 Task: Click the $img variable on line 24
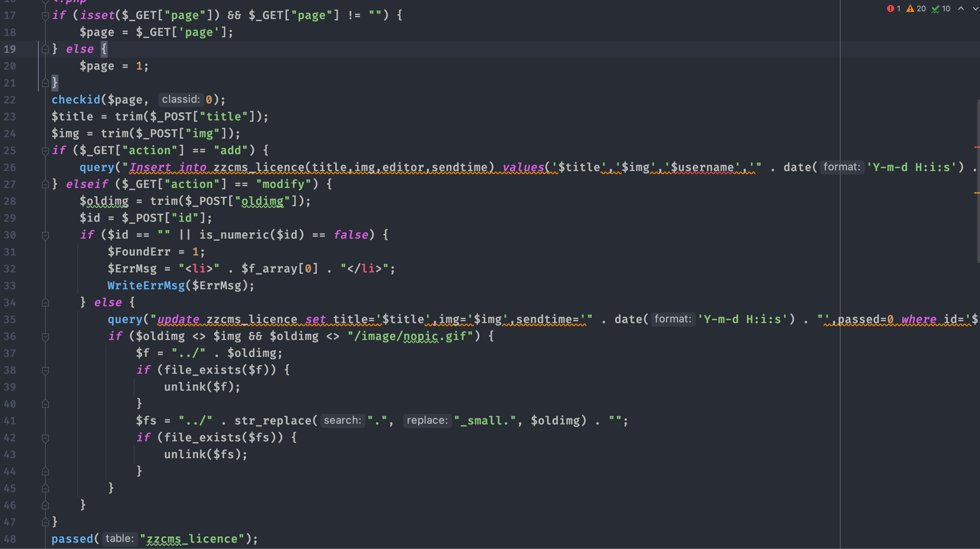pos(65,133)
